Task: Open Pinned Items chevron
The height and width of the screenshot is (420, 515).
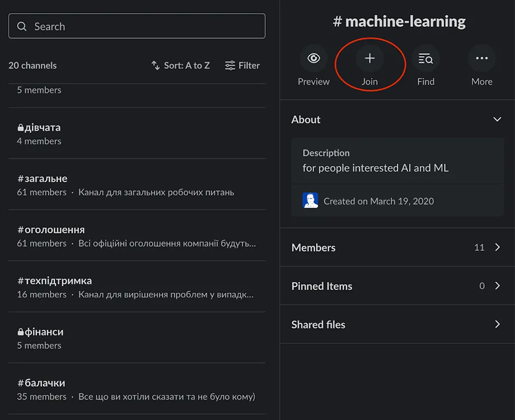Action: click(497, 286)
